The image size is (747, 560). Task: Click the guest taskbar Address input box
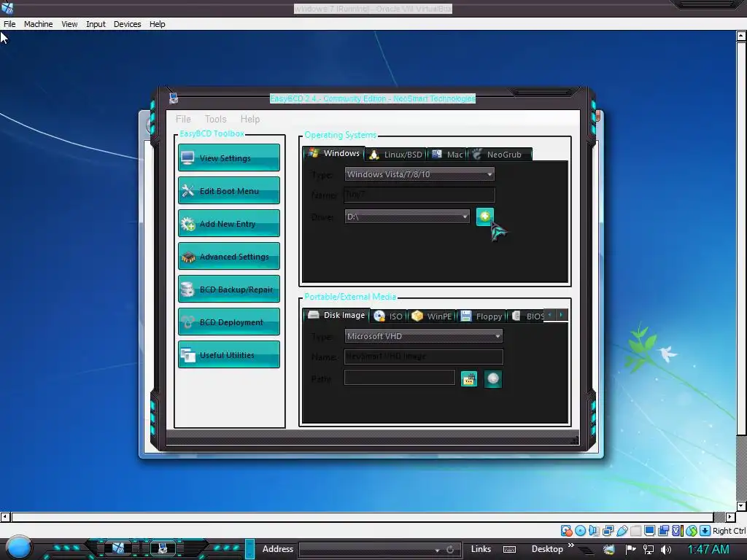tap(379, 550)
